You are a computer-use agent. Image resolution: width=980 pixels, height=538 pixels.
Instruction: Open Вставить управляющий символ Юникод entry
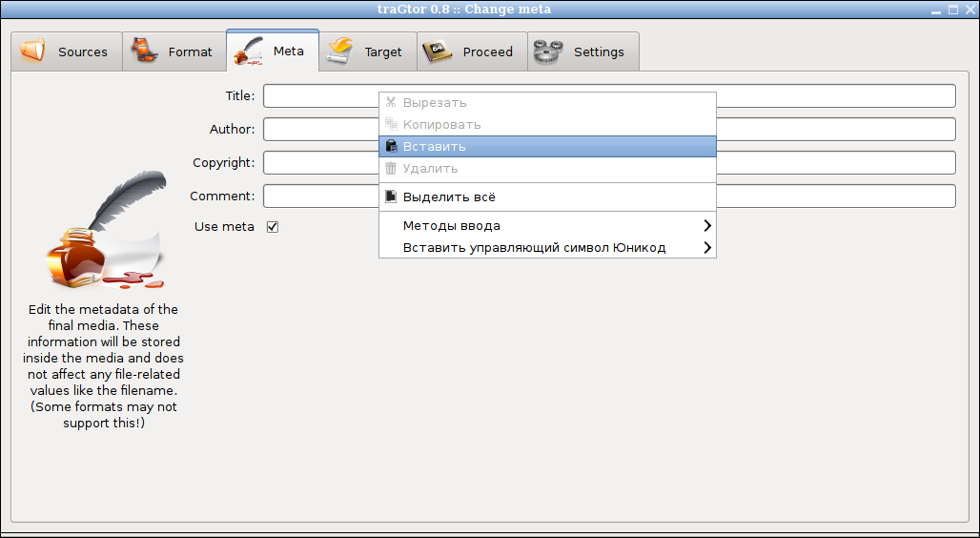[547, 248]
